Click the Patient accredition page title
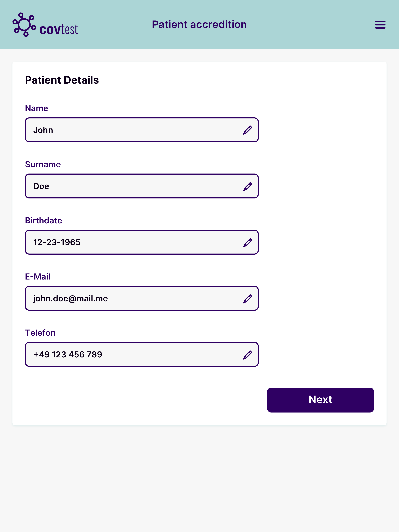Image resolution: width=399 pixels, height=532 pixels. pyautogui.click(x=199, y=25)
